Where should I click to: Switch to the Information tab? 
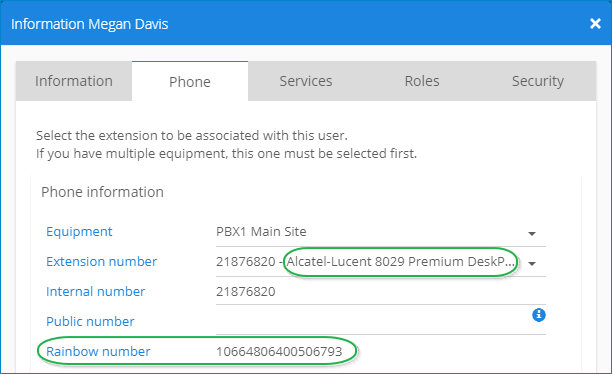click(x=74, y=81)
